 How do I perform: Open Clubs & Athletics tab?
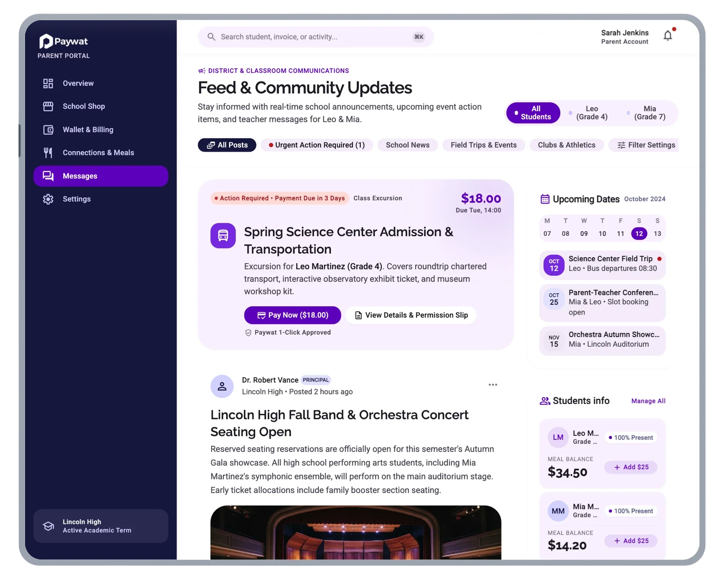[x=566, y=145]
